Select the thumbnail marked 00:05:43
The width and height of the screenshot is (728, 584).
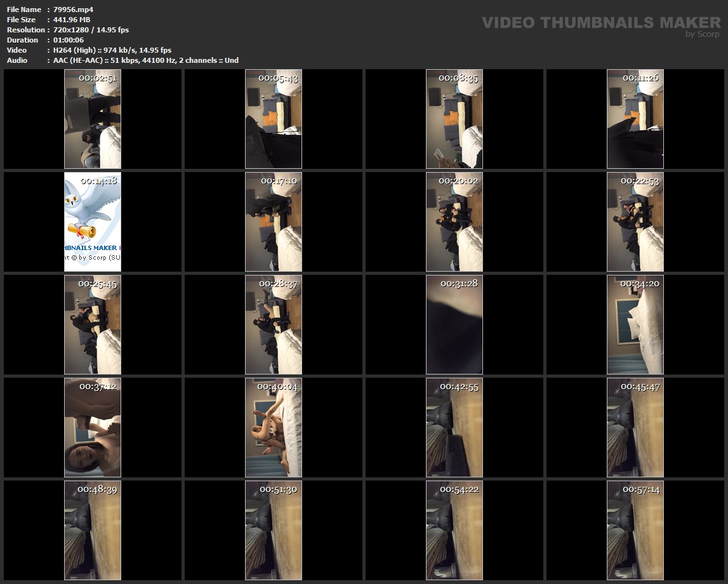[274, 119]
